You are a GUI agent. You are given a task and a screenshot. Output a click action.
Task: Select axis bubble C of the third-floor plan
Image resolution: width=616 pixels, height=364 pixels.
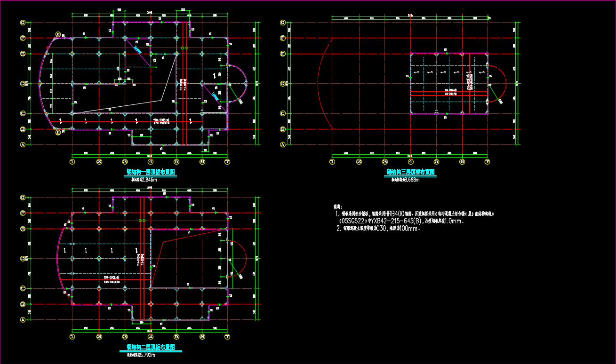282,113
